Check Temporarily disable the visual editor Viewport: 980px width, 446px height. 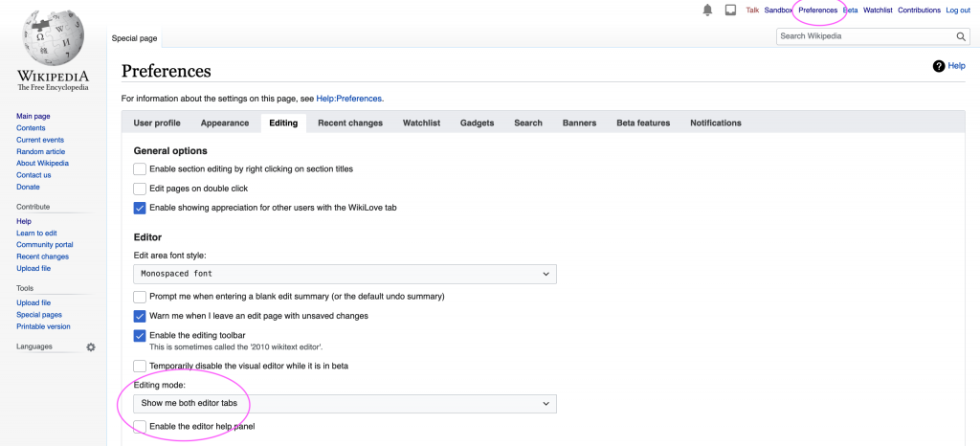[x=140, y=366]
